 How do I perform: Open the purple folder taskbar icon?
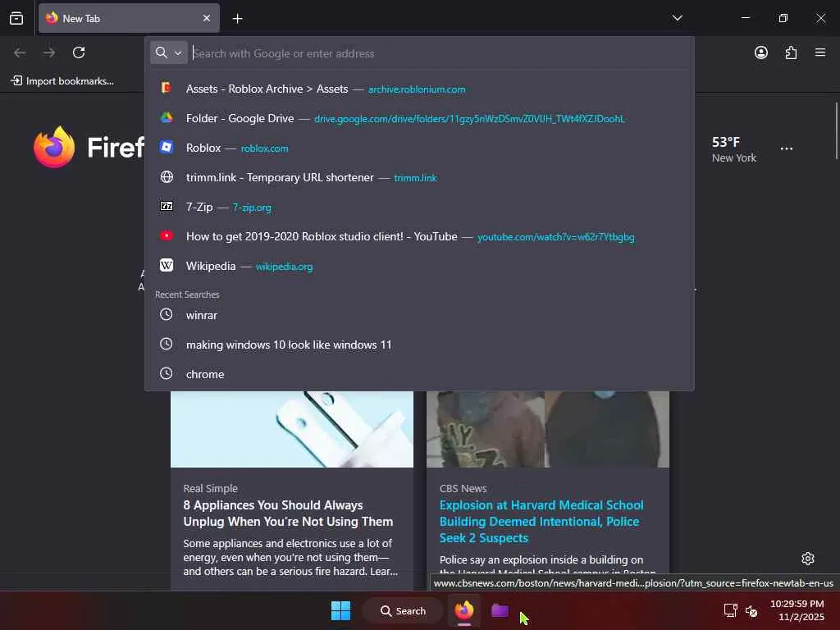pyautogui.click(x=500, y=610)
